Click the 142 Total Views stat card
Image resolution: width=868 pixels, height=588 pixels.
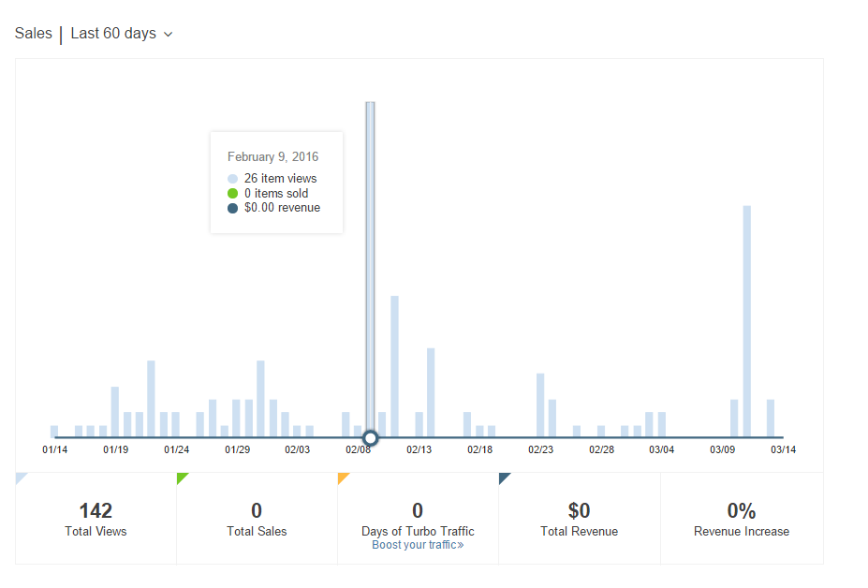[x=96, y=518]
